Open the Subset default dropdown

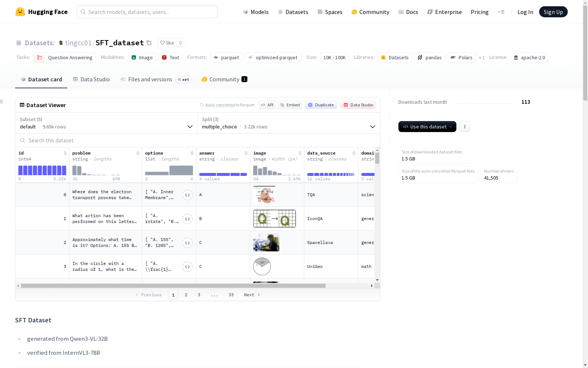pos(106,123)
